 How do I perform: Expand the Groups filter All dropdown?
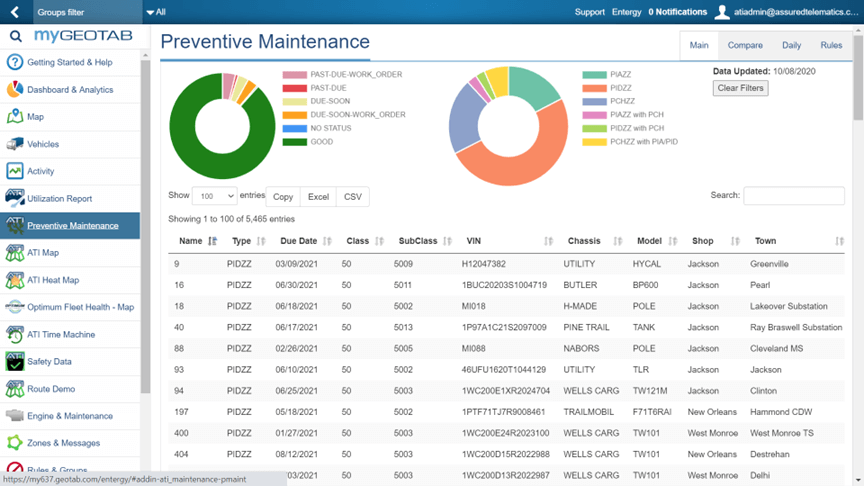tap(156, 12)
